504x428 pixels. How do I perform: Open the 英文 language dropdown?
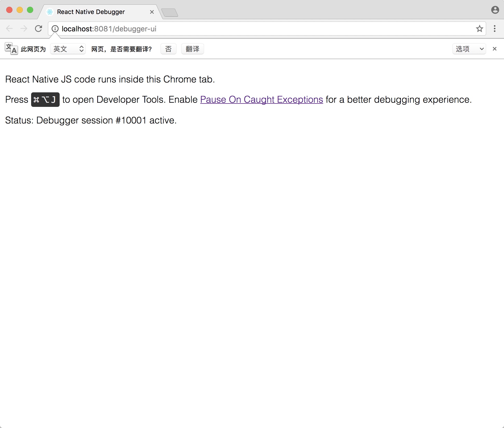pos(68,49)
